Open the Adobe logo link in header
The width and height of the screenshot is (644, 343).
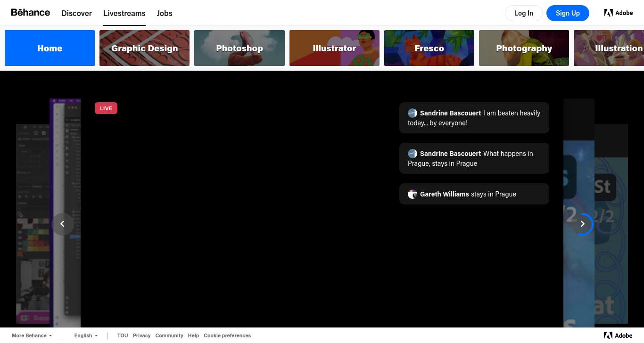click(x=619, y=13)
